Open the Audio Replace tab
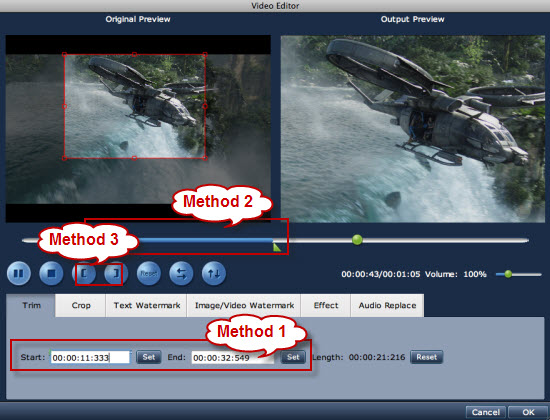This screenshot has height=420, width=550. click(387, 306)
